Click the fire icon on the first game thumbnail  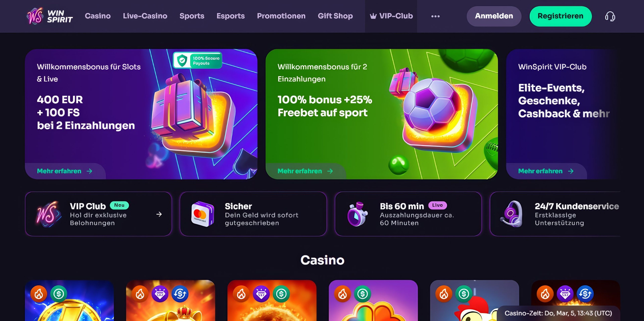click(39, 294)
